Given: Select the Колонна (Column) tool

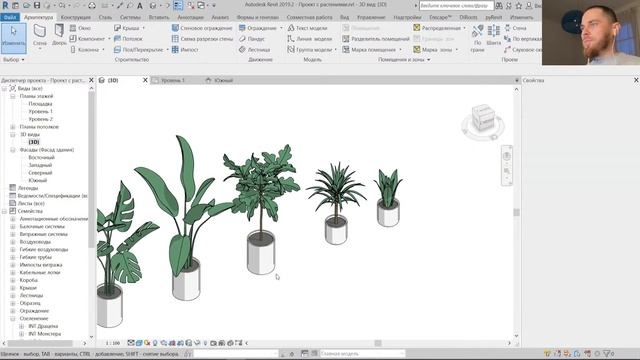Looking at the screenshot, I should tap(84, 49).
